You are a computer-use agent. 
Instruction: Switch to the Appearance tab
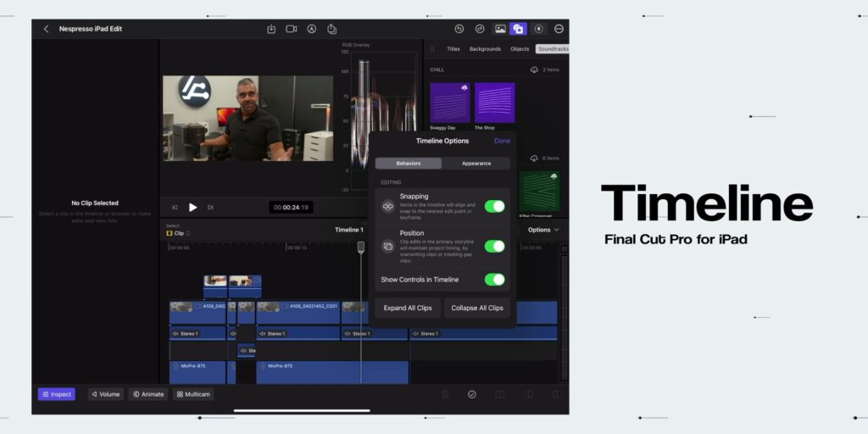pos(476,164)
